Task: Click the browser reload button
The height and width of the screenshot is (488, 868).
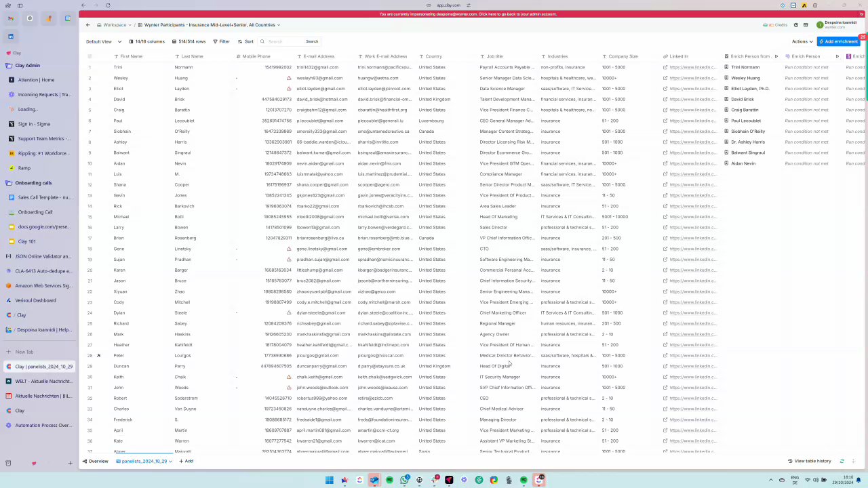Action: pyautogui.click(x=108, y=5)
